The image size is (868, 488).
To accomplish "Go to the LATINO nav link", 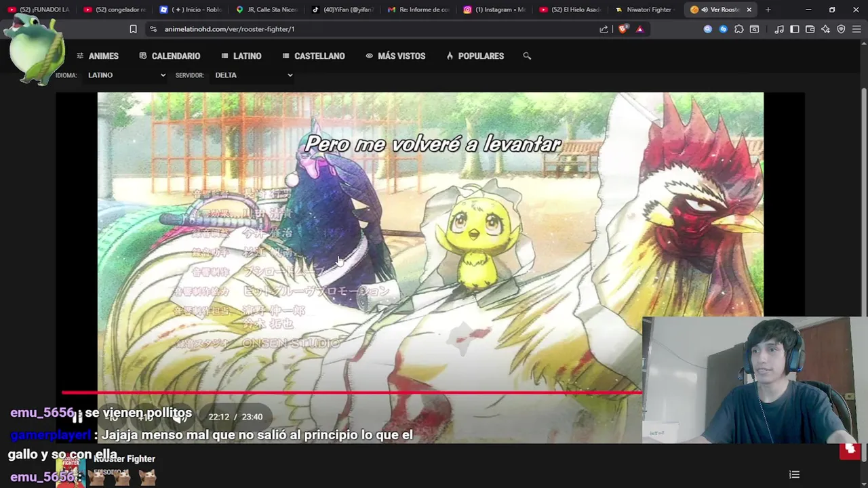I will tap(241, 56).
